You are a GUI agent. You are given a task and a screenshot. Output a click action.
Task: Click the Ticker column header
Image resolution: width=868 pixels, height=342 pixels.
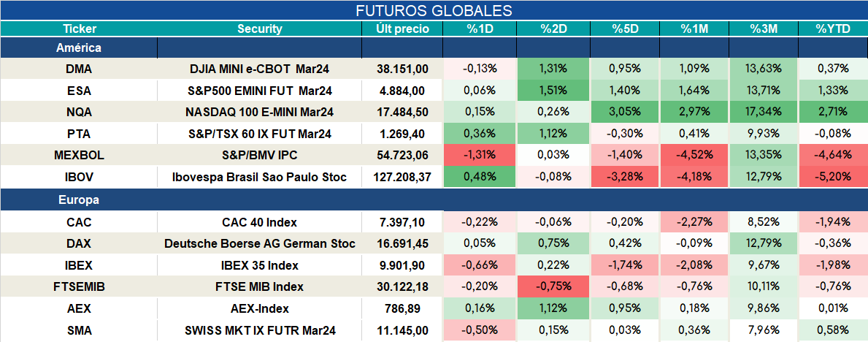pos(79,29)
